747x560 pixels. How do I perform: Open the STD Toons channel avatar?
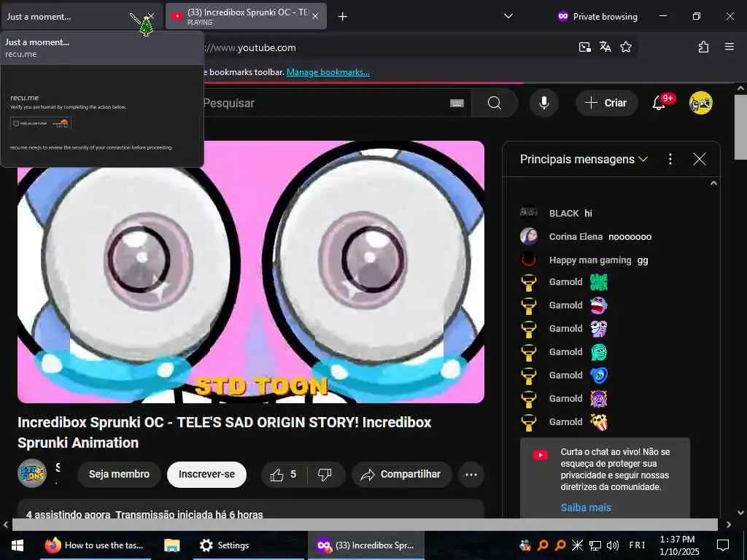[x=32, y=473]
